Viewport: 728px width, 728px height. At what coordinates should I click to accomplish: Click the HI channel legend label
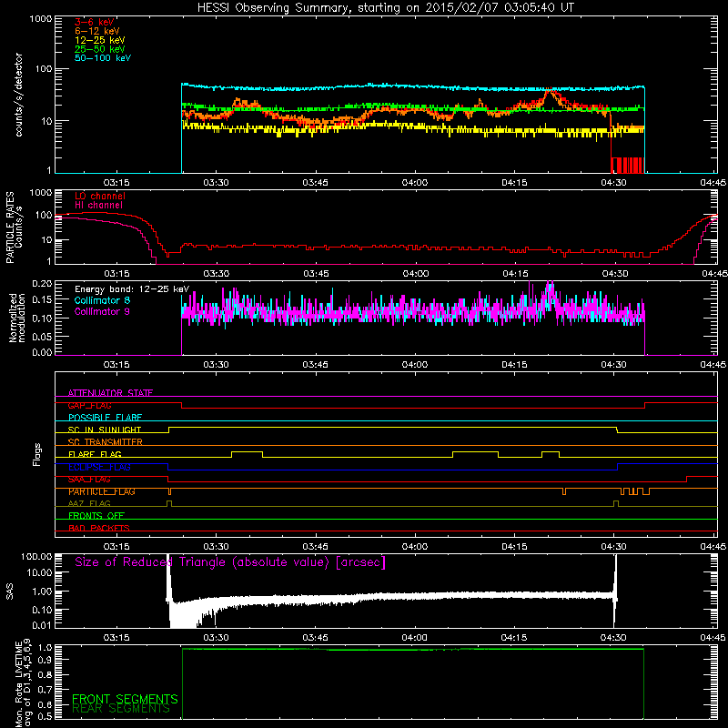tap(98, 206)
